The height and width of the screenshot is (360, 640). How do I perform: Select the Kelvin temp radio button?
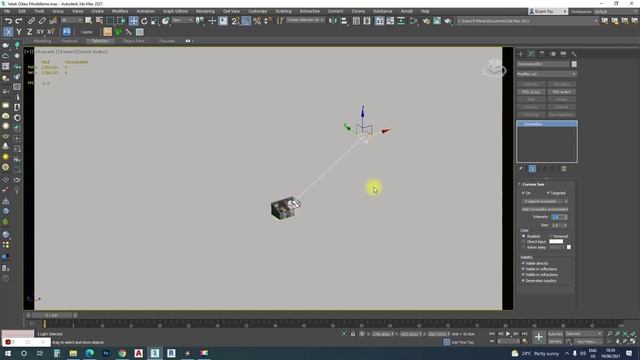[523, 247]
